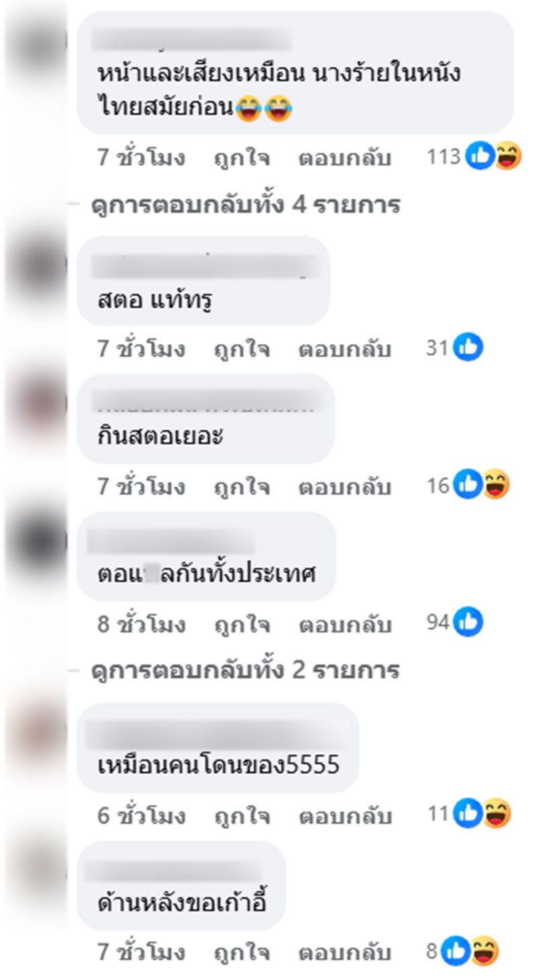537x980 pixels.
Task: Click haha emoji on 113-reaction comment
Action: pos(507,157)
